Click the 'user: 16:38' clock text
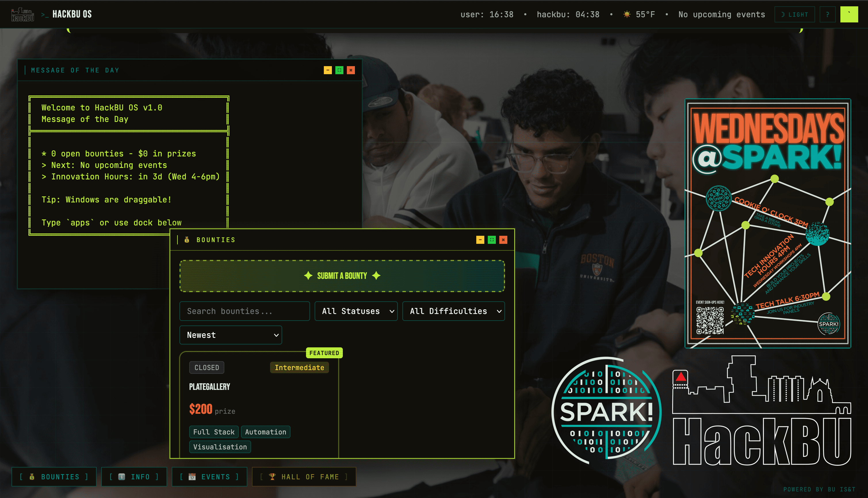 [x=487, y=14]
